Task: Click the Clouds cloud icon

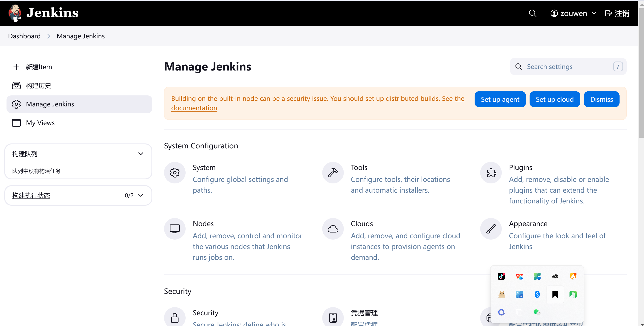Action: point(333,229)
